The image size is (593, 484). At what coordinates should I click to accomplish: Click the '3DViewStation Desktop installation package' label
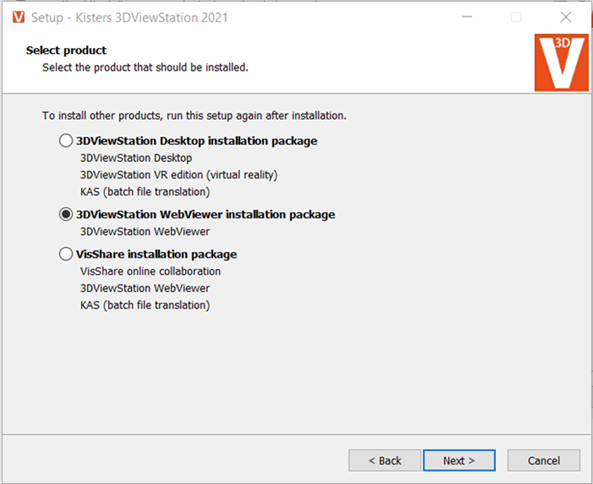coord(197,141)
